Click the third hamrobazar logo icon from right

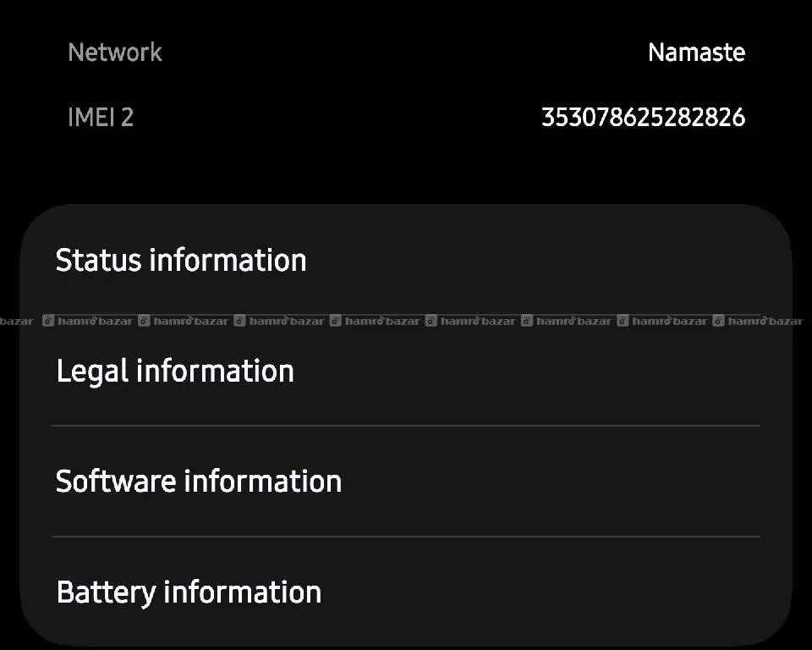coord(527,321)
